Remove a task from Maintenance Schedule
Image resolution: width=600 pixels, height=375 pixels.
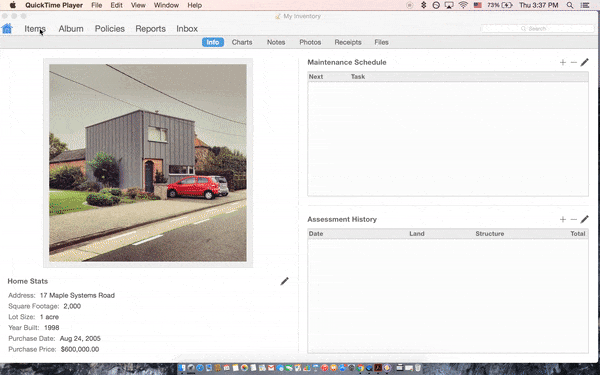pos(573,62)
